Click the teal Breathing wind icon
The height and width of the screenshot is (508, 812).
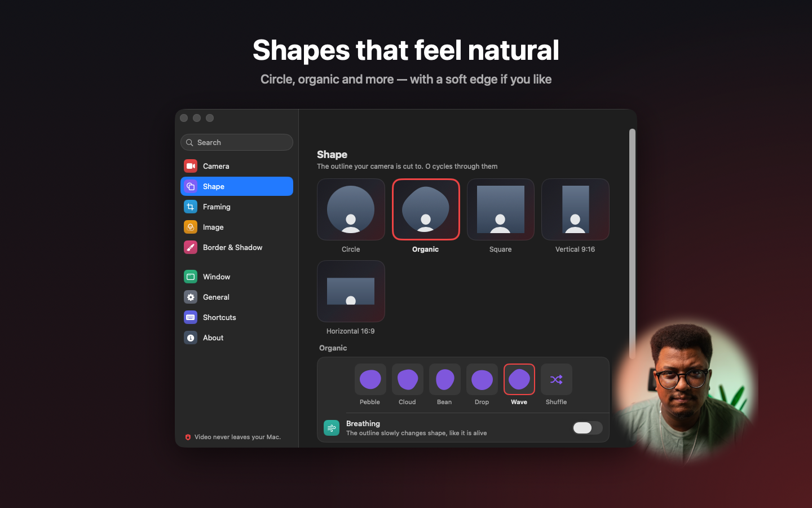[332, 428]
